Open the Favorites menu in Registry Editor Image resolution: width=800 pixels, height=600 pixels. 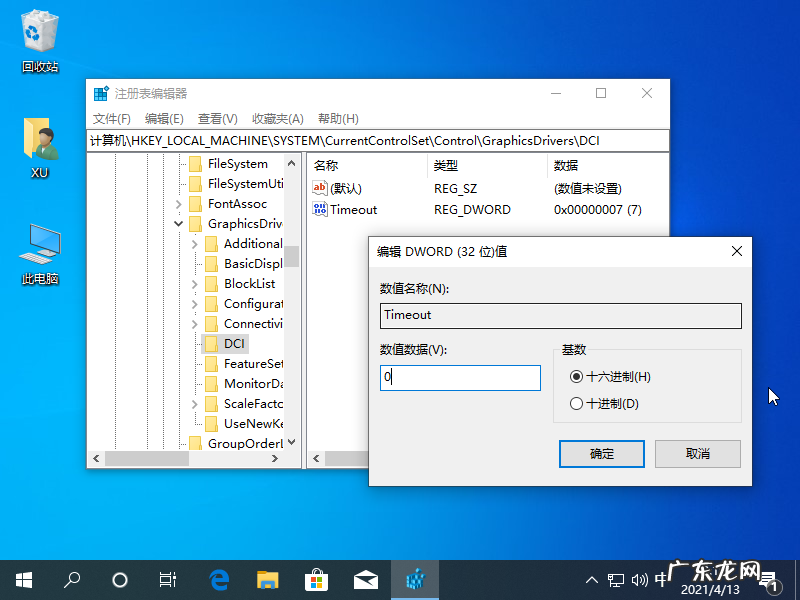pos(277,118)
